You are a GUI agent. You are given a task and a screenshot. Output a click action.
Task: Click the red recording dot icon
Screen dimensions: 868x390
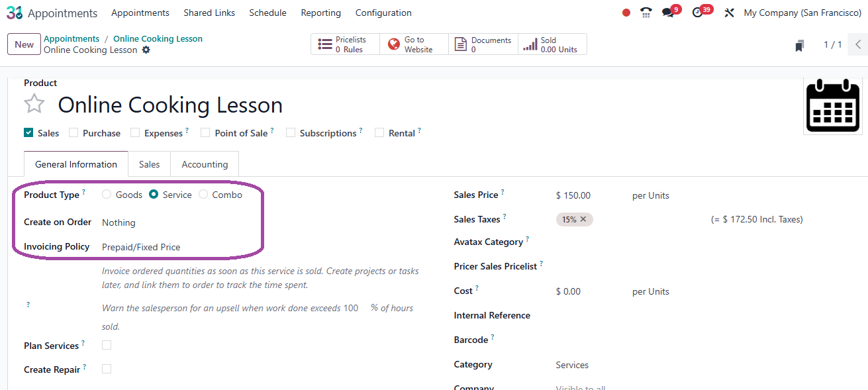point(626,13)
